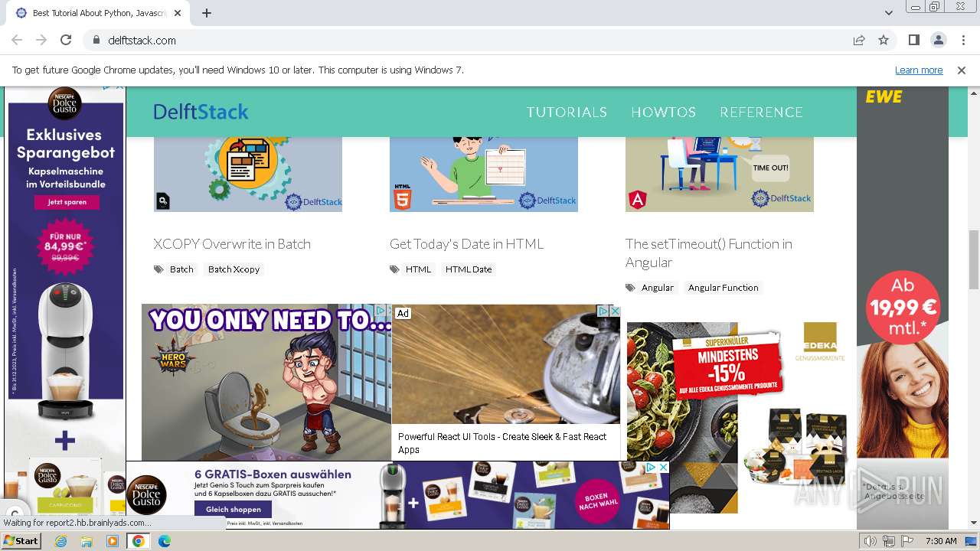The height and width of the screenshot is (551, 980).
Task: Share this page via share icon
Action: point(859,40)
